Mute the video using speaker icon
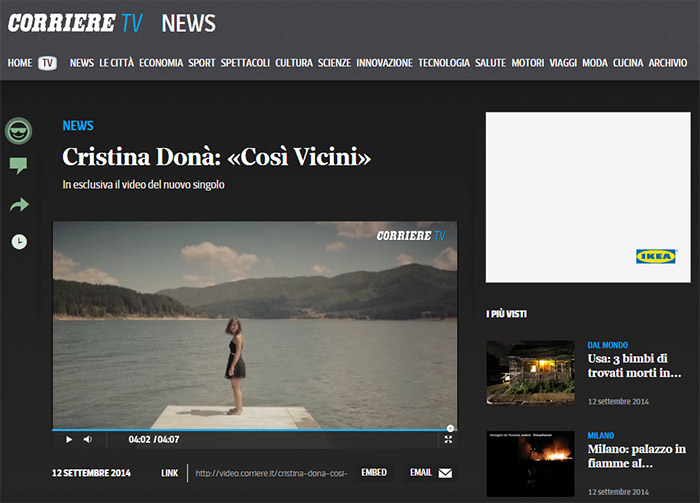Viewport: 700px width, 503px height. click(88, 440)
